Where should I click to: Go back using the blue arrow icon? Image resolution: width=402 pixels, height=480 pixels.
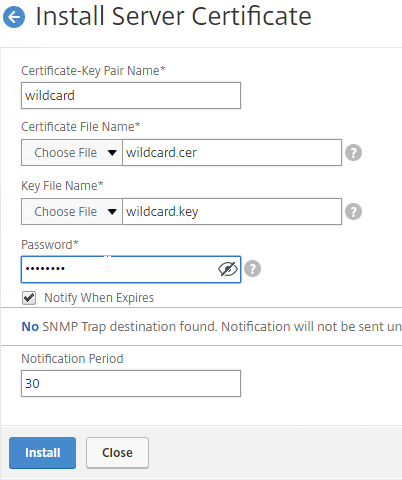coord(14,17)
